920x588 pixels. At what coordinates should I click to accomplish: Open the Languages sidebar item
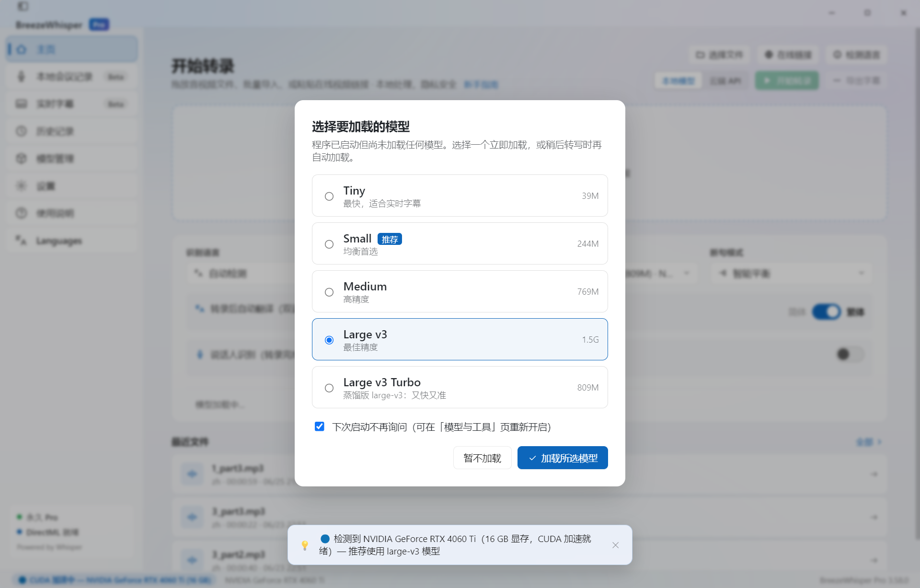click(72, 241)
